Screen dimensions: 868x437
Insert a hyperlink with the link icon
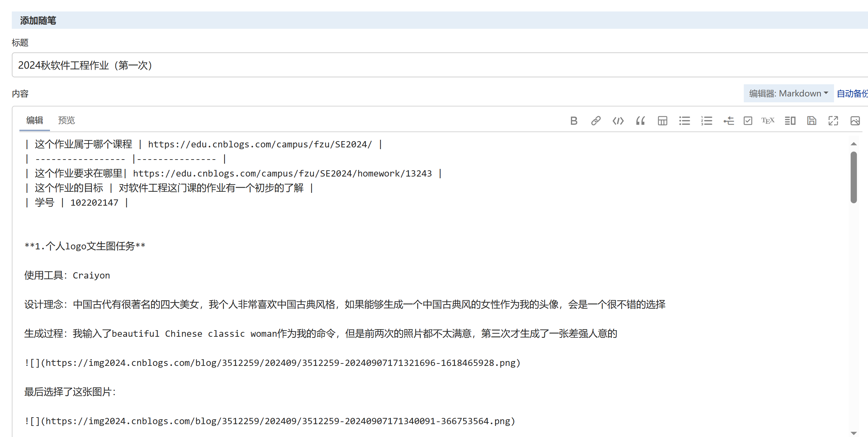(596, 121)
